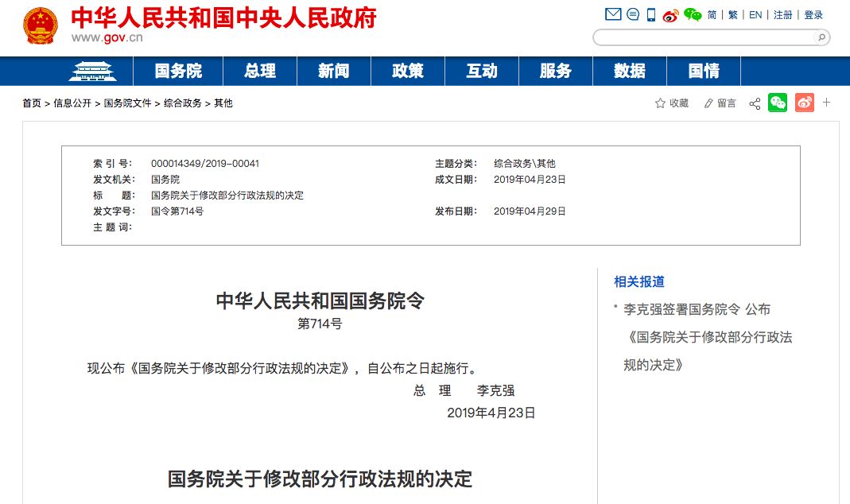The height and width of the screenshot is (504, 850).
Task: Click the 注册 register link
Action: 782,15
